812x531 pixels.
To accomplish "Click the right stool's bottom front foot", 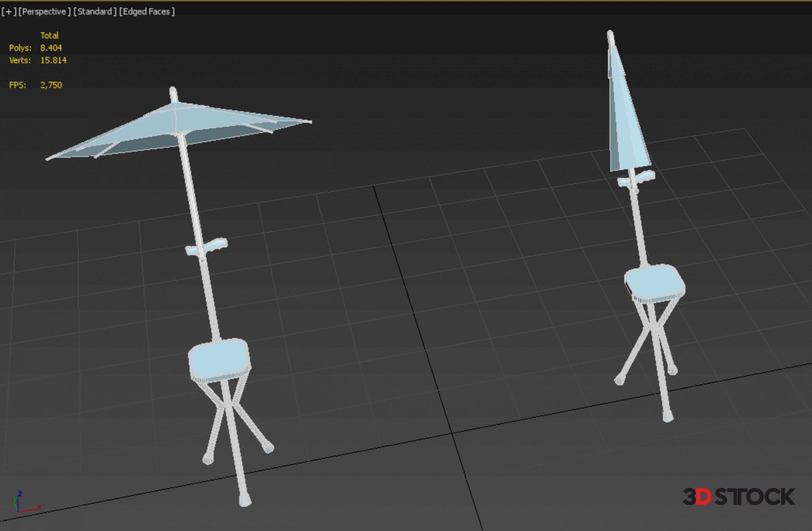I will click(668, 417).
